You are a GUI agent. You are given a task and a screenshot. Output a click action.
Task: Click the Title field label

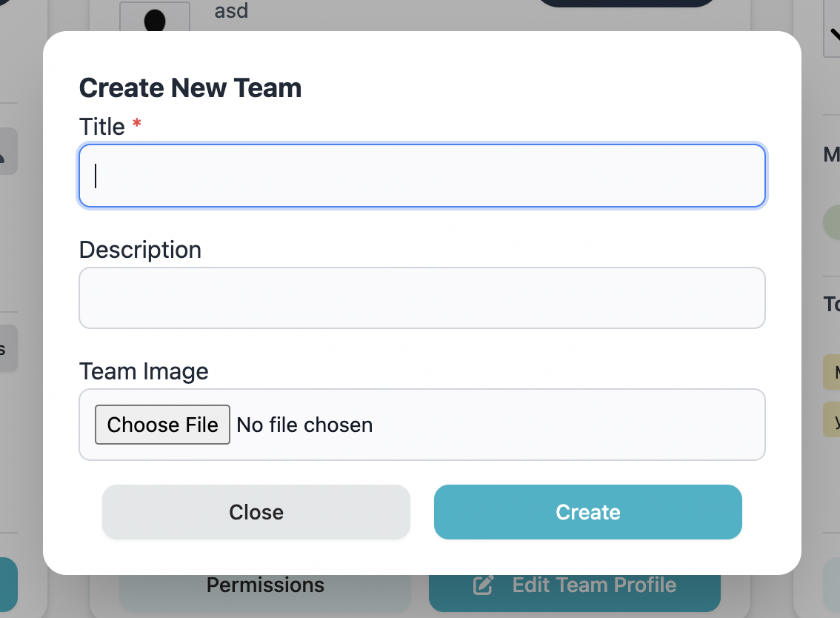102,127
